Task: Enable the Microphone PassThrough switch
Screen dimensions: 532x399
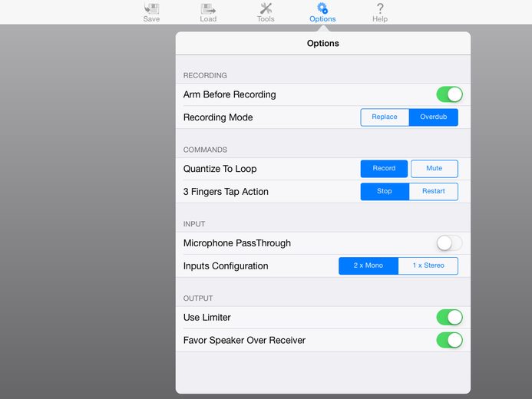Action: click(x=449, y=243)
